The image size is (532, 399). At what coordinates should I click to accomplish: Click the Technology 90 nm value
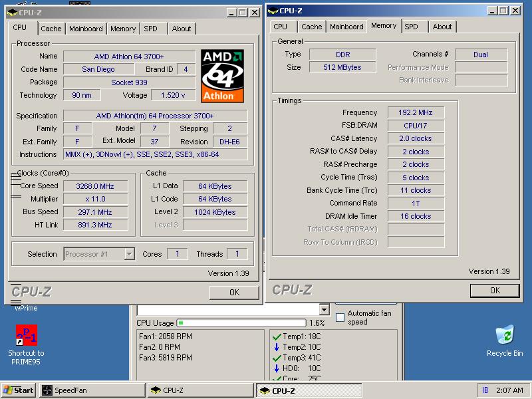coord(82,95)
